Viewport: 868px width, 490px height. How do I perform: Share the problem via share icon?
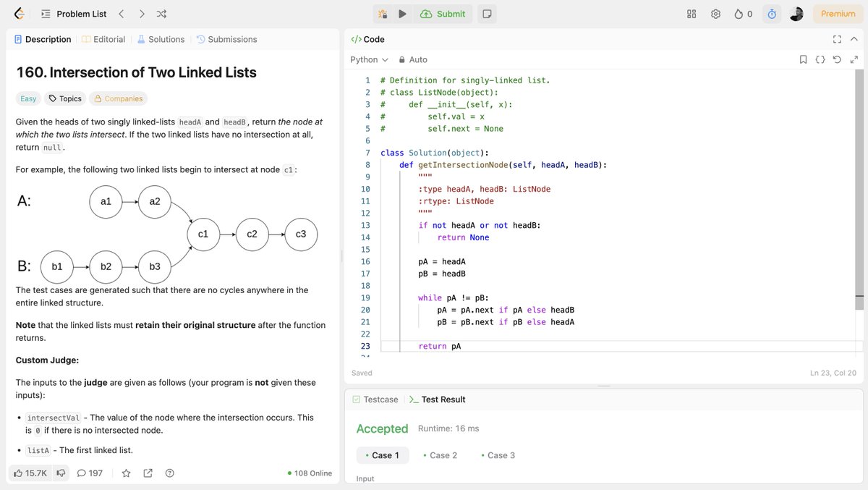click(x=148, y=473)
